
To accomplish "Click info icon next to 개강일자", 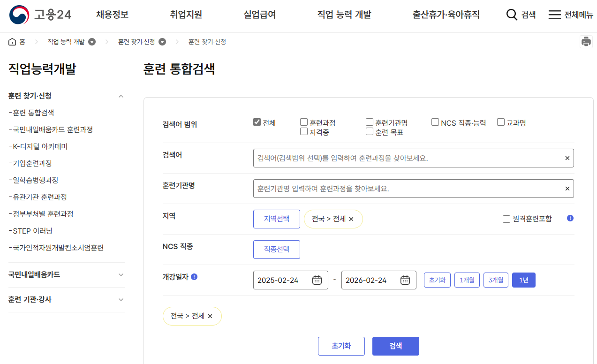I will tap(194, 277).
